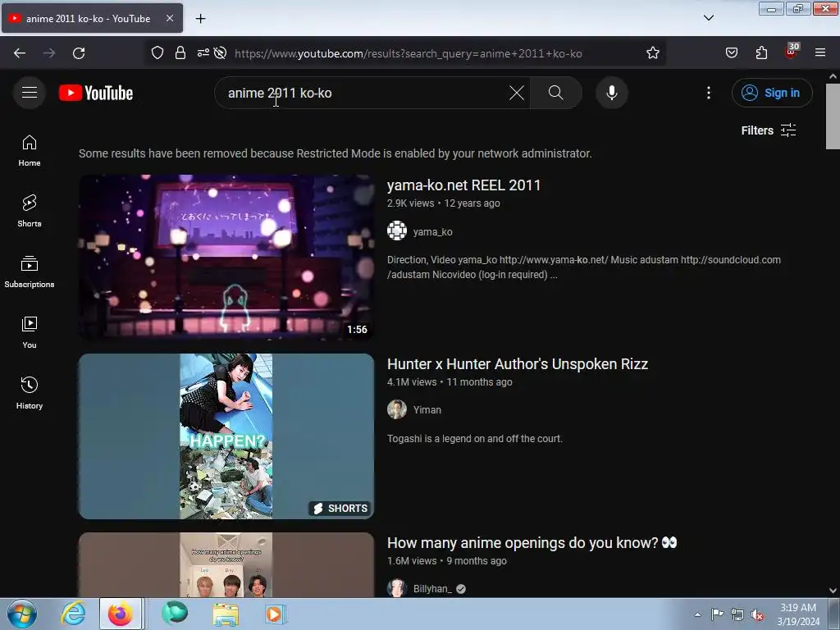Click the network tray icon
The width and height of the screenshot is (840, 630).
click(x=737, y=614)
